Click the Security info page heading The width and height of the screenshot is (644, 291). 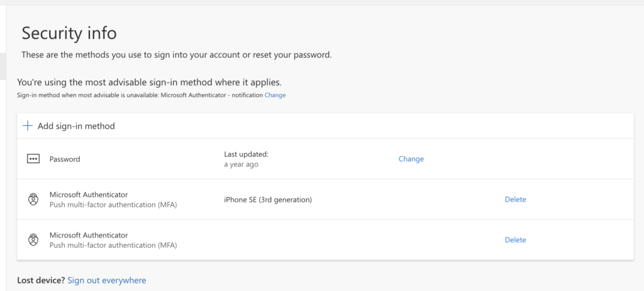69,33
